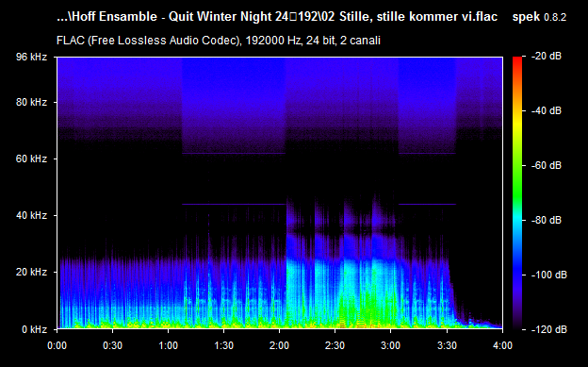Click the spek 0.8.2 version label
The height and width of the screenshot is (367, 588).
coord(539,17)
